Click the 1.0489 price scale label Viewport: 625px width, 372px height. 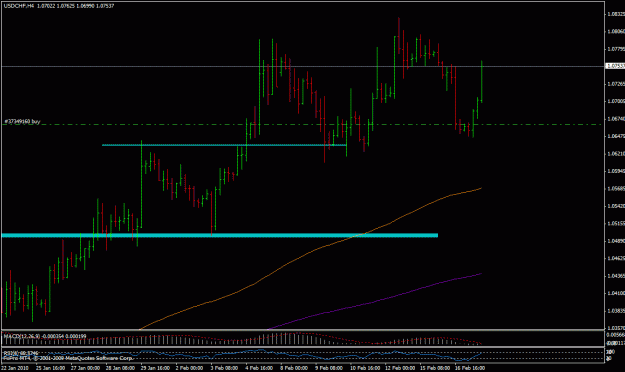click(616, 241)
